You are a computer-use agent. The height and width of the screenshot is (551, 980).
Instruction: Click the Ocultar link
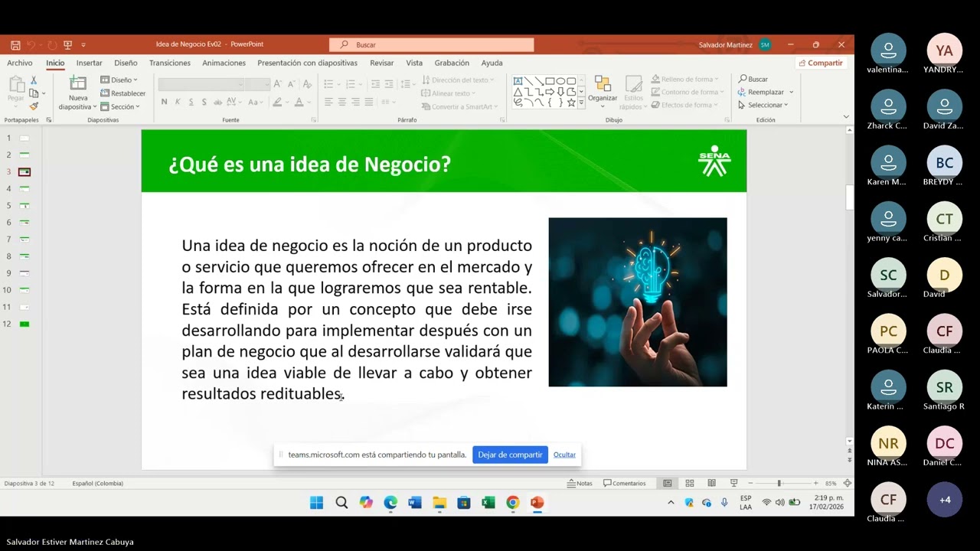pos(564,455)
